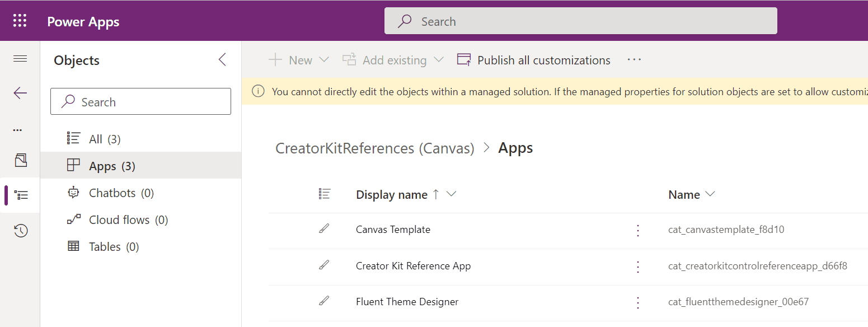Go back using the left arrow icon
Image resolution: width=868 pixels, height=327 pixels.
point(20,93)
